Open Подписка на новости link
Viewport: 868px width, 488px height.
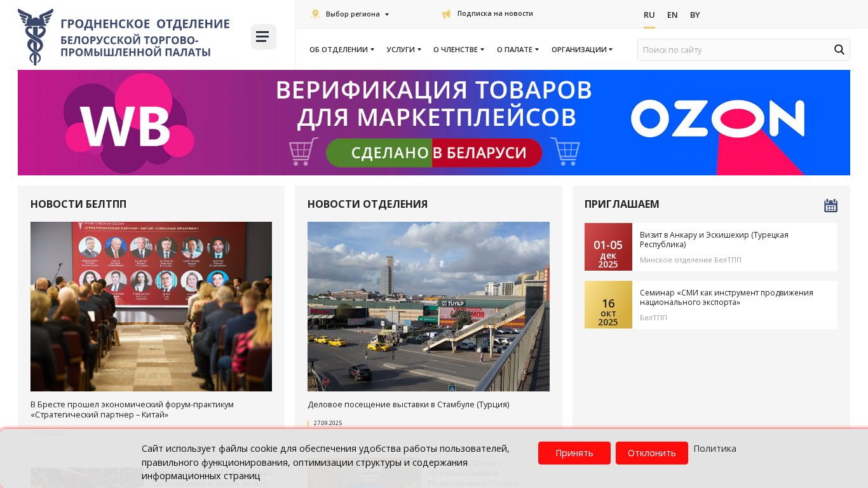click(x=495, y=13)
